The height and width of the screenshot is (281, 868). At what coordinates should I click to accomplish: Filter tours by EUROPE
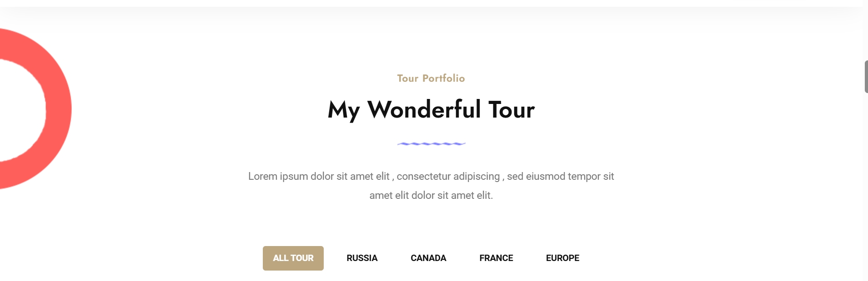(562, 258)
